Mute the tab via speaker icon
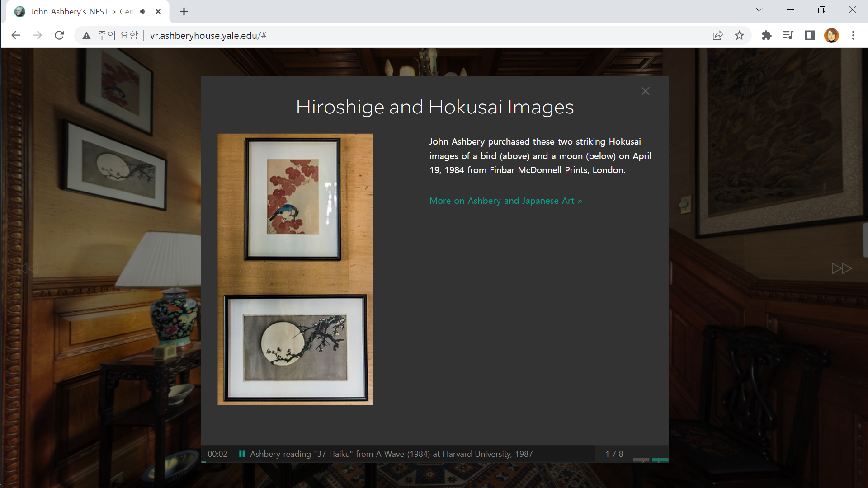Viewport: 868px width, 488px height. [143, 12]
